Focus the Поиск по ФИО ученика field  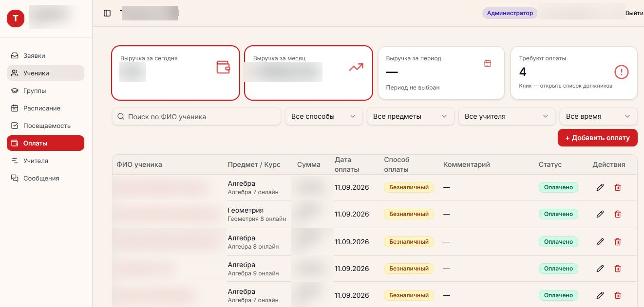point(196,117)
